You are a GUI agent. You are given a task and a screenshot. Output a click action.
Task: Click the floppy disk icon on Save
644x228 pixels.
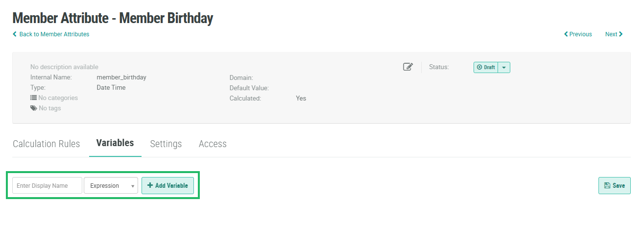pyautogui.click(x=607, y=185)
